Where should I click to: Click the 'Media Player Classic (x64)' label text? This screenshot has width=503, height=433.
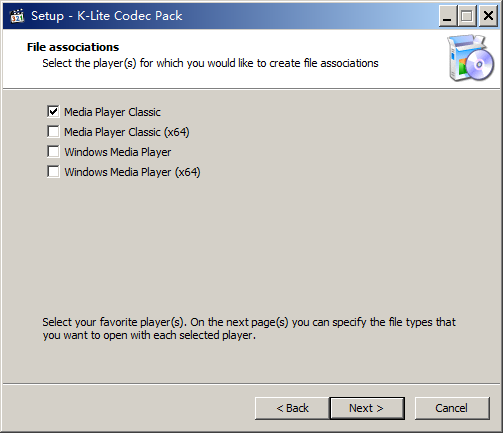point(127,132)
